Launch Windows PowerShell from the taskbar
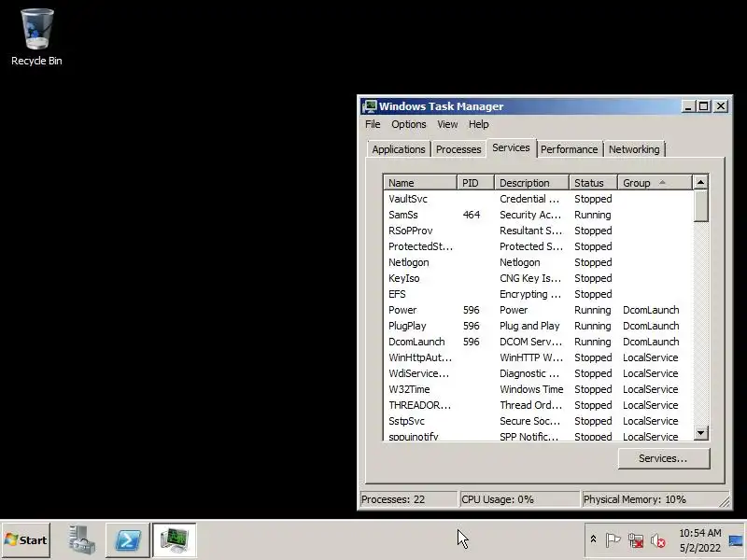The height and width of the screenshot is (560, 747). click(x=128, y=540)
